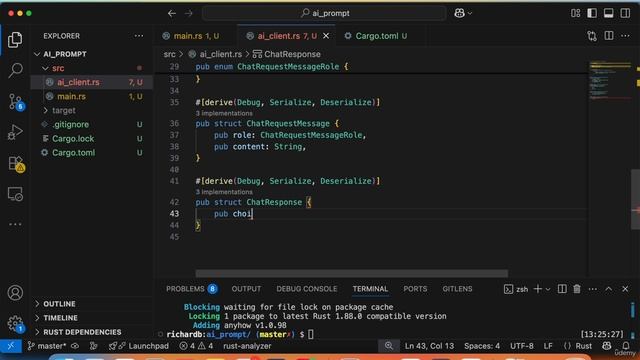Screen dimensions: 640x360
Task: Open the Run and Debug view
Action: coord(15,132)
